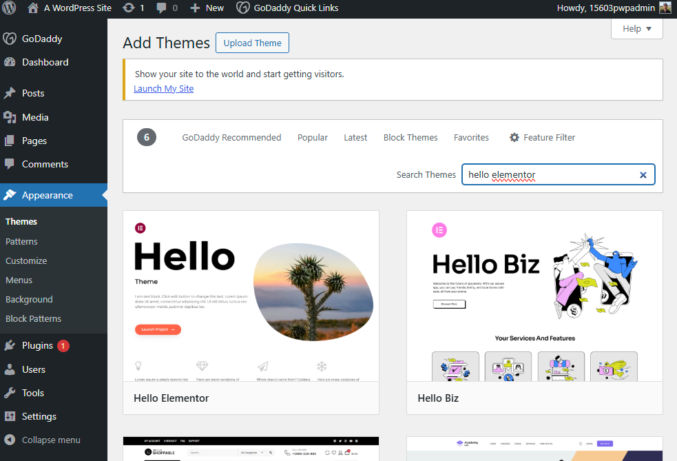Switch to GoDaddy Recommended tab
The image size is (677, 461).
(231, 137)
